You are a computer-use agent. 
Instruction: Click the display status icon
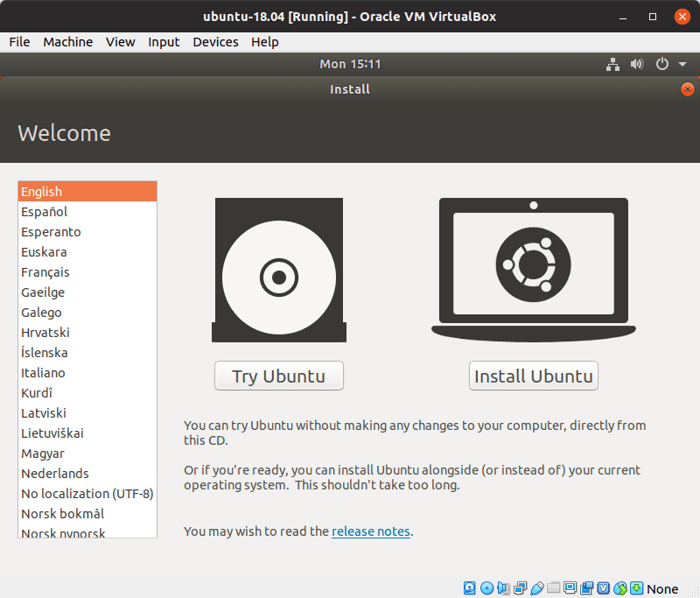pyautogui.click(x=570, y=587)
